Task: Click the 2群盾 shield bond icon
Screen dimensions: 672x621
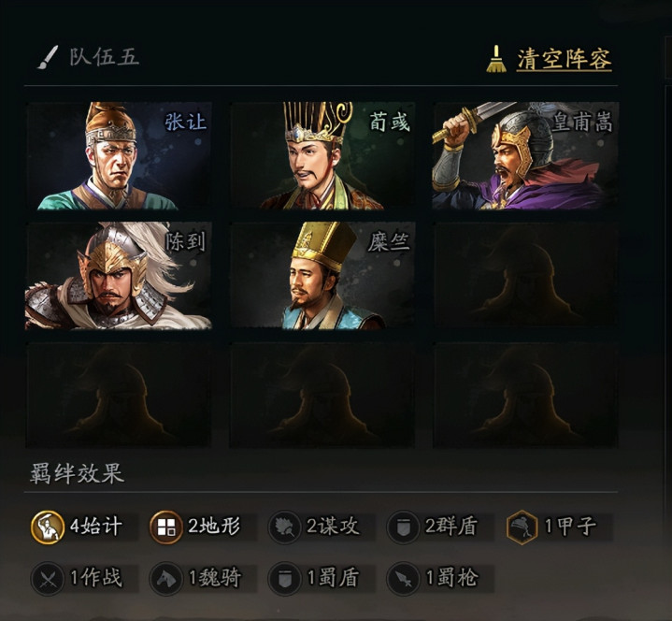Action: pos(403,527)
